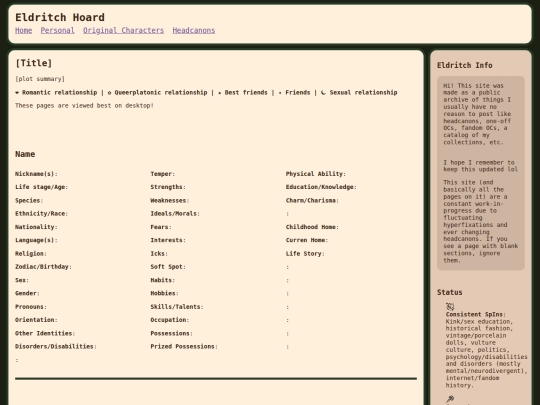
Task: Click the Eldritch Info sidebar heading
Action: (465, 65)
